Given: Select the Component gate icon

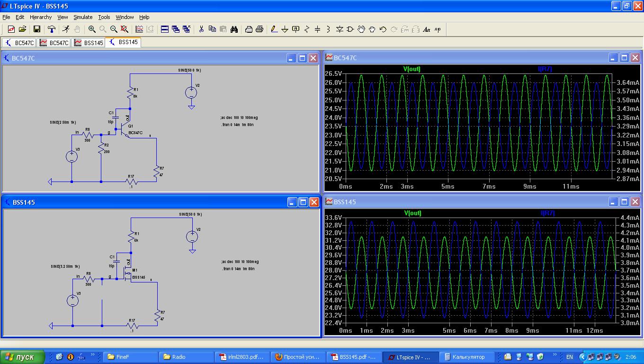Looking at the screenshot, I should (x=350, y=29).
